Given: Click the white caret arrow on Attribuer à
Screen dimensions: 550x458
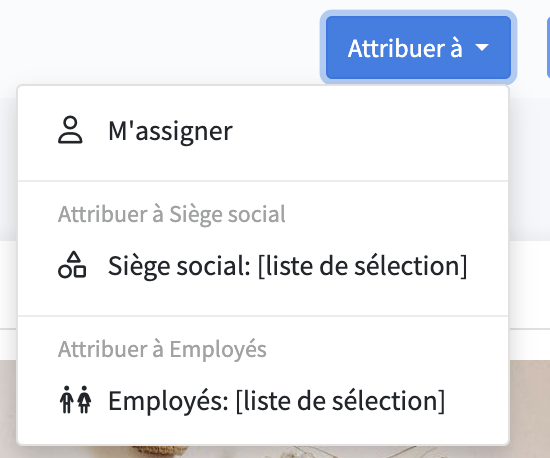Looking at the screenshot, I should tap(482, 47).
